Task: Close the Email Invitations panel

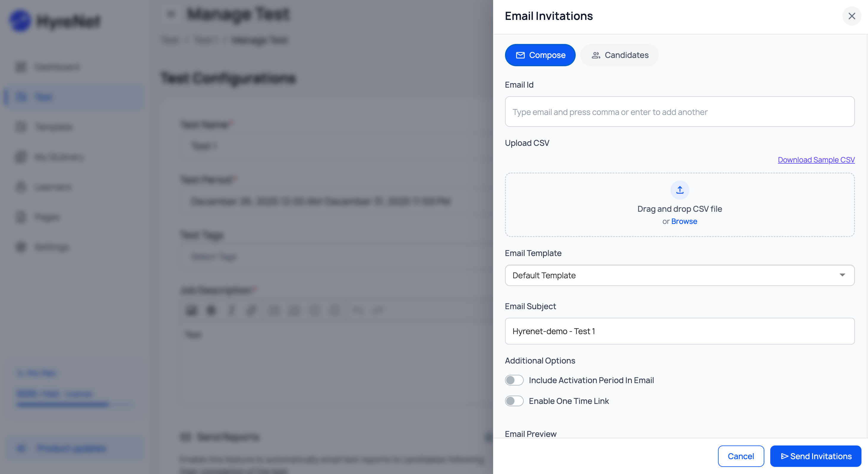Action: [x=851, y=16]
